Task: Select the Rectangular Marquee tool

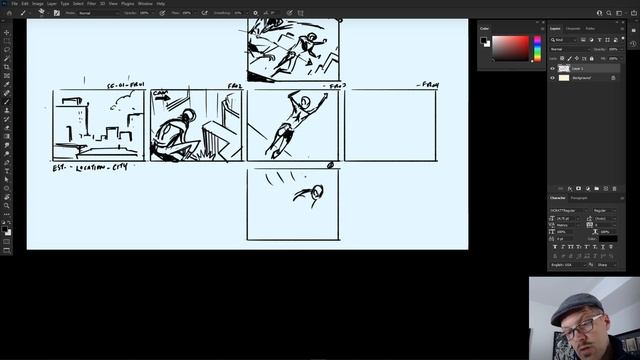Action: (x=7, y=41)
